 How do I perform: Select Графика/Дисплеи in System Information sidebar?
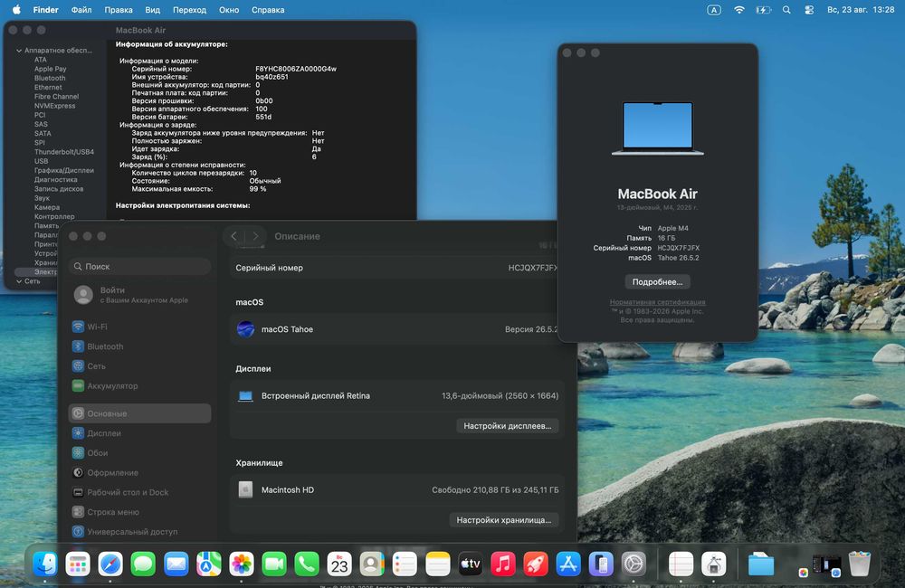pos(63,170)
